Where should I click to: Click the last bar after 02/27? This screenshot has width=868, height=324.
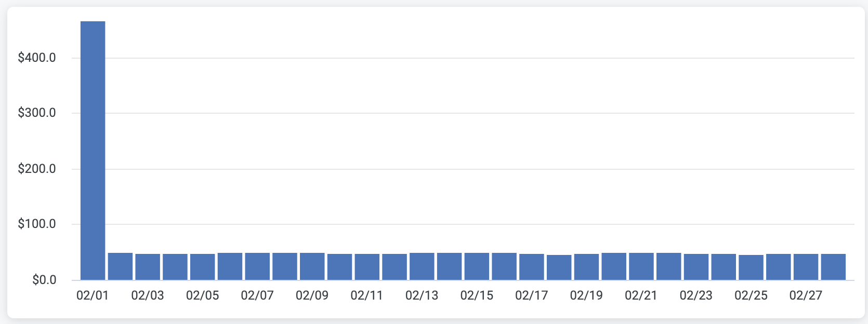(x=833, y=267)
